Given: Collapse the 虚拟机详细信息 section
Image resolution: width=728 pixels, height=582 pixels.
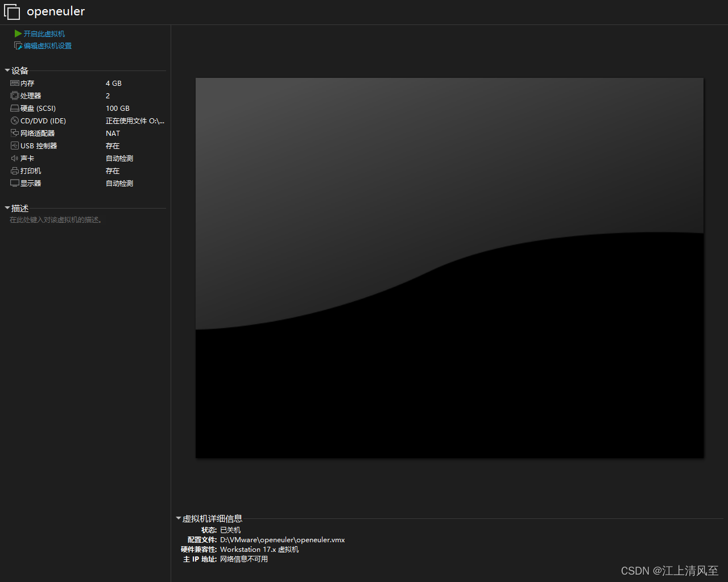Looking at the screenshot, I should (179, 518).
